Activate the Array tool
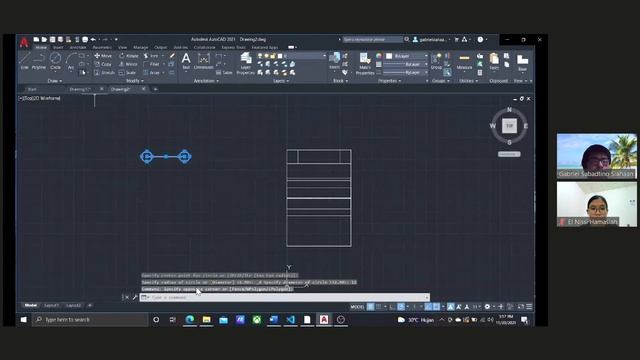Image resolution: width=640 pixels, height=360 pixels. [151, 73]
